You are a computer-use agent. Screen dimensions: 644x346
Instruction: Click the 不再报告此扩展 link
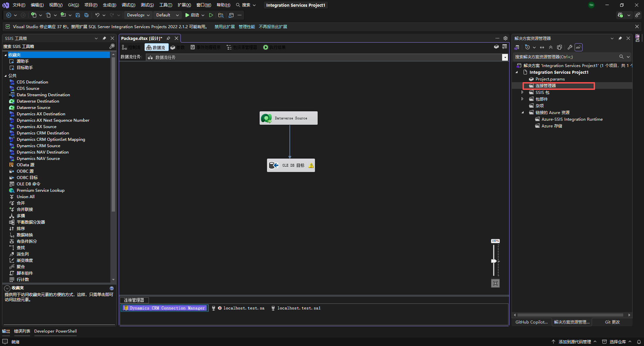point(273,27)
